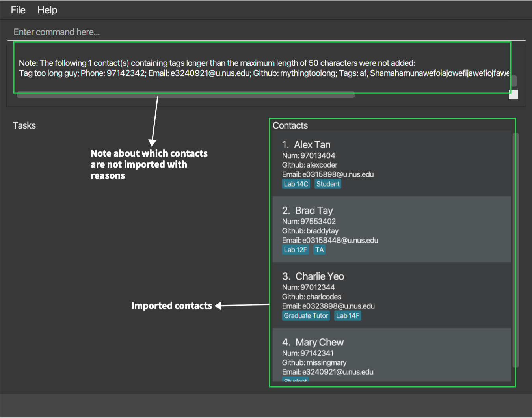The image size is (532, 418).
Task: Select the Mary Chew contact name
Action: (320, 342)
